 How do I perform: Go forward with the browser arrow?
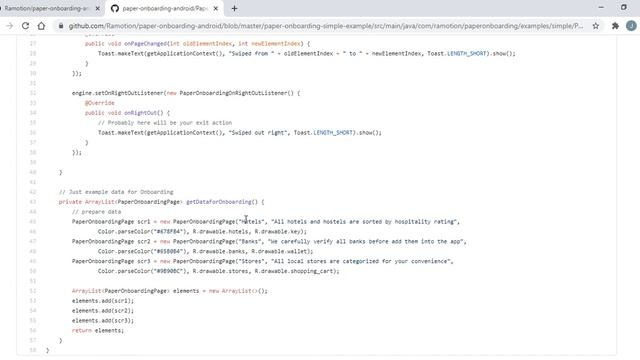(x=9, y=26)
